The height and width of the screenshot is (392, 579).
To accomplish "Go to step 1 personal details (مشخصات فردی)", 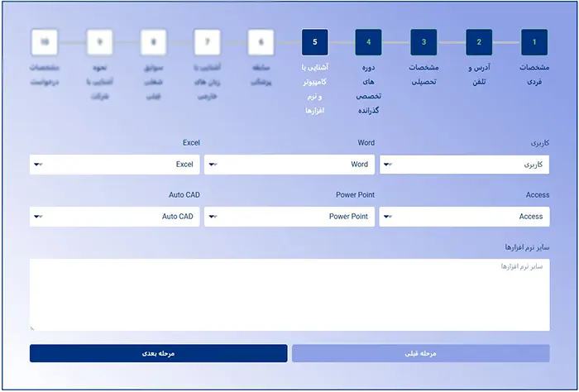I will pyautogui.click(x=534, y=41).
